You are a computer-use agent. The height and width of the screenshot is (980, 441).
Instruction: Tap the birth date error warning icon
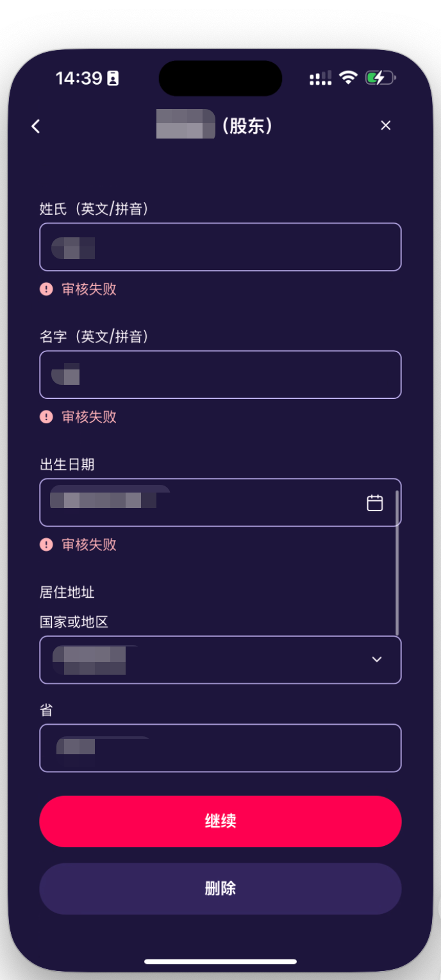point(46,545)
